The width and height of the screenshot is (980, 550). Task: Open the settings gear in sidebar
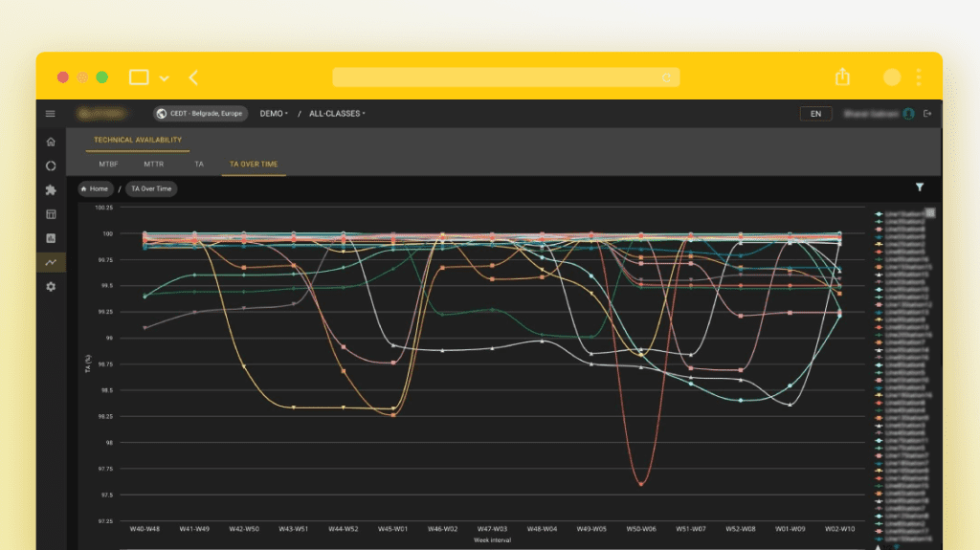point(51,286)
